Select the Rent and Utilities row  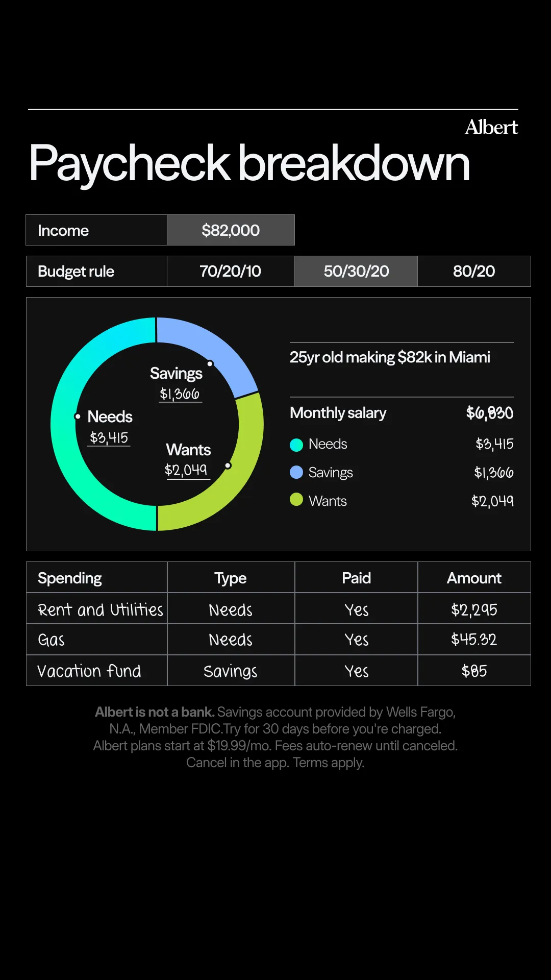click(x=279, y=608)
